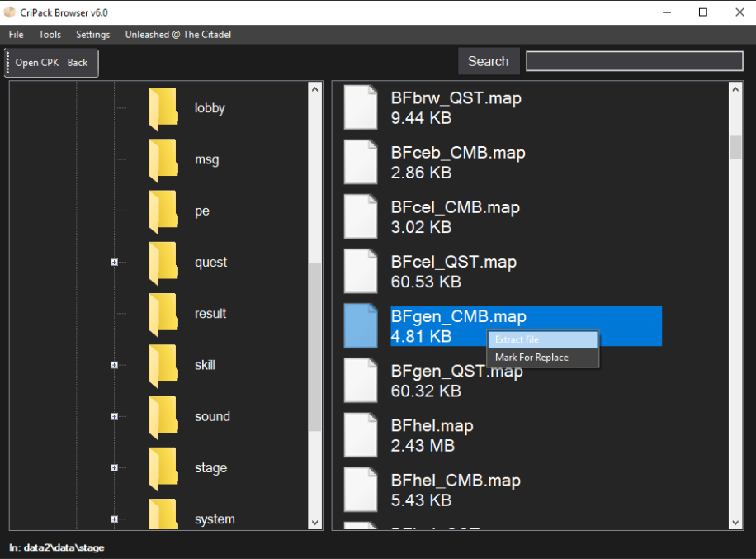Click the Search button
The height and width of the screenshot is (559, 756).
489,61
